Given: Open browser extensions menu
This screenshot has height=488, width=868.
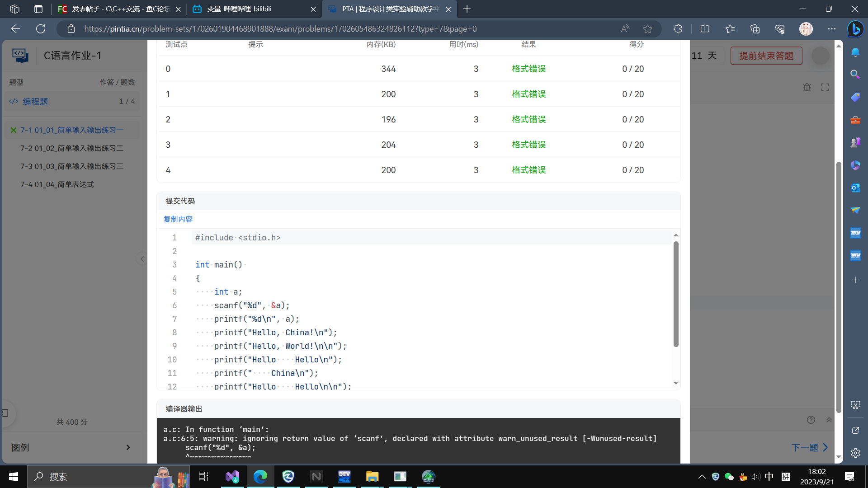Looking at the screenshot, I should coord(678,29).
